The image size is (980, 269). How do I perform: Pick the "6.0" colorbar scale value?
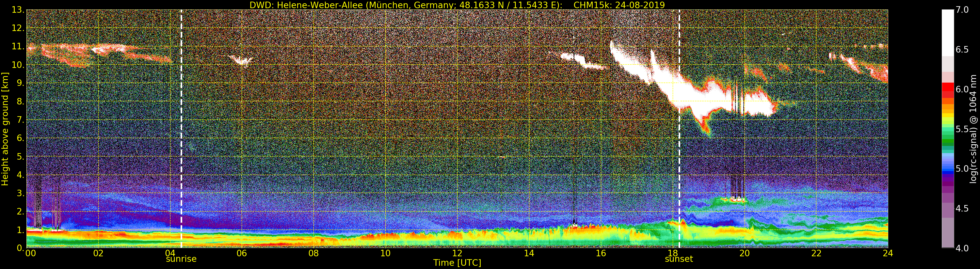point(962,89)
